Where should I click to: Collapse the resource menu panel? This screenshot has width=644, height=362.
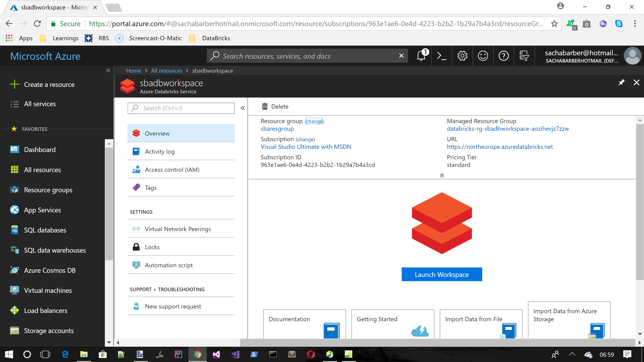click(243, 108)
